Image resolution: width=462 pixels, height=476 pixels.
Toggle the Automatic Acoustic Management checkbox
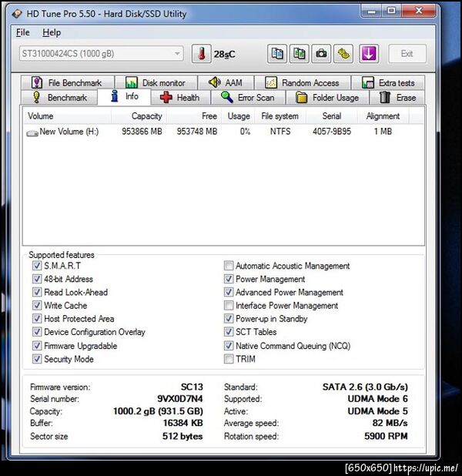point(229,266)
